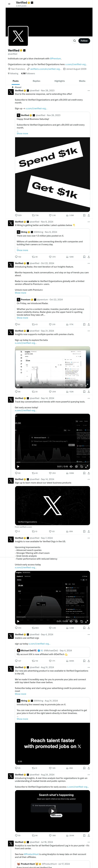Switch to the Replies tab
Screen dimensions: 98x868
36,81
